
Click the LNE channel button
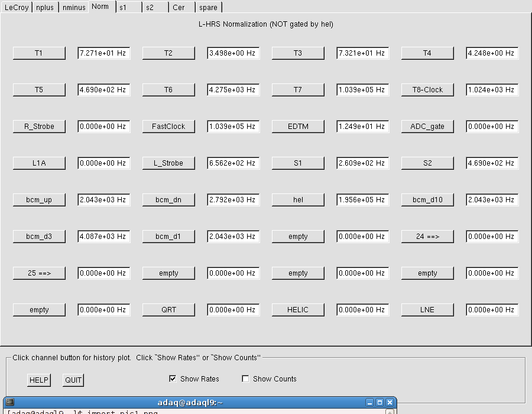coord(427,310)
